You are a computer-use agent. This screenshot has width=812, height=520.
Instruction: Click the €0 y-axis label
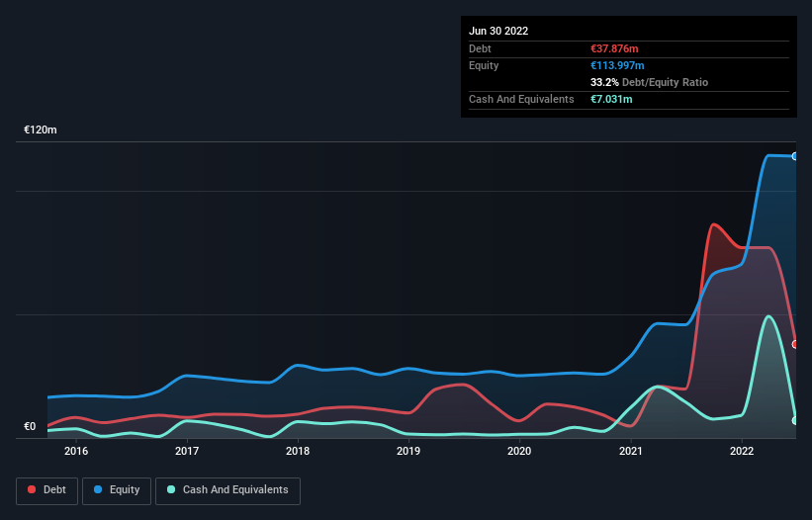(30, 426)
